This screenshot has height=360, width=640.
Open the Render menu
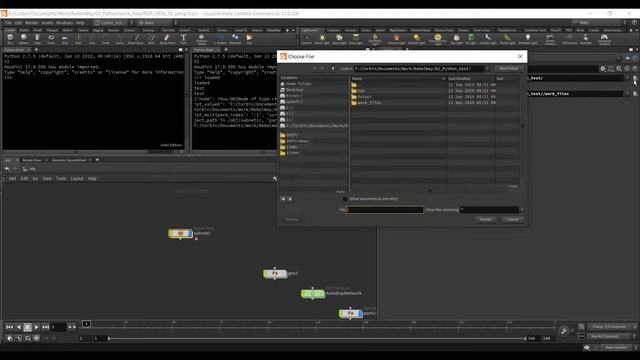coord(31,23)
